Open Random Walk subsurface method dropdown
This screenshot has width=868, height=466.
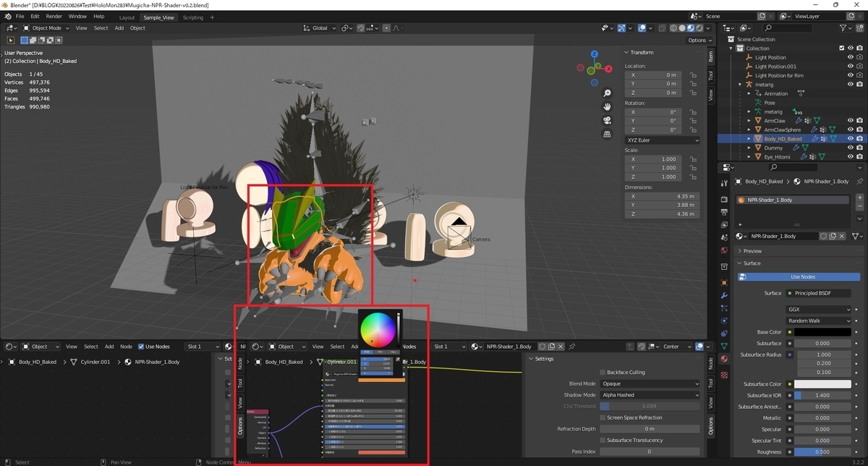coord(820,321)
